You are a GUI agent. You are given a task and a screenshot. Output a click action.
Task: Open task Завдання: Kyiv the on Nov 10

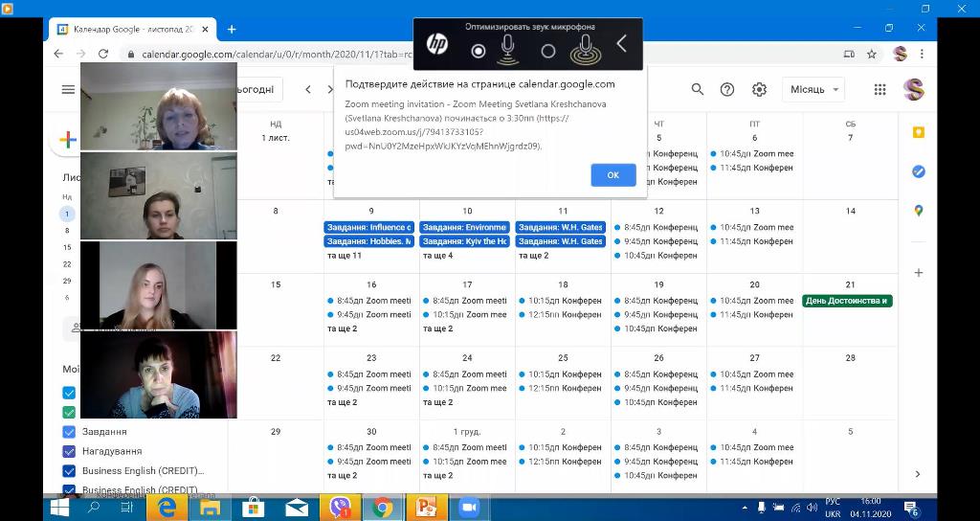pyautogui.click(x=464, y=241)
